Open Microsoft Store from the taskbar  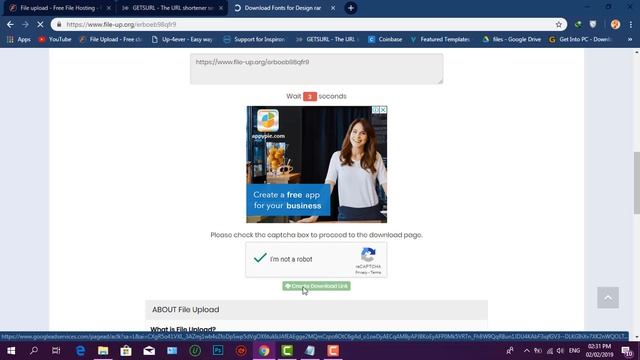126,351
